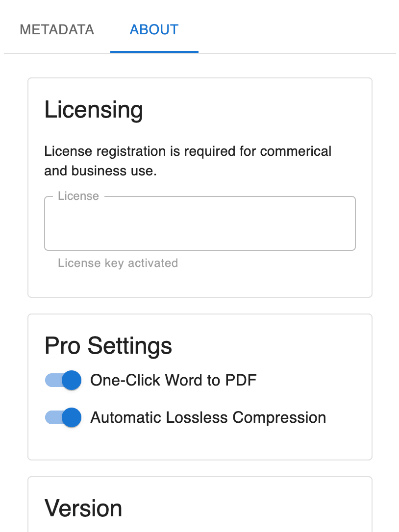Click the One-Click Word to PDF label
The height and width of the screenshot is (532, 399).
[x=174, y=380]
